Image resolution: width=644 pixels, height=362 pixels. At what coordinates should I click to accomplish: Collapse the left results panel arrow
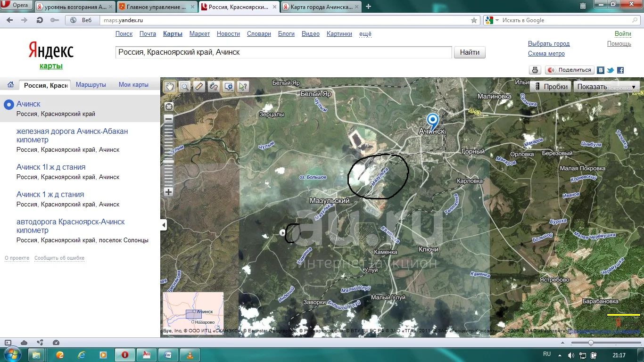[164, 225]
